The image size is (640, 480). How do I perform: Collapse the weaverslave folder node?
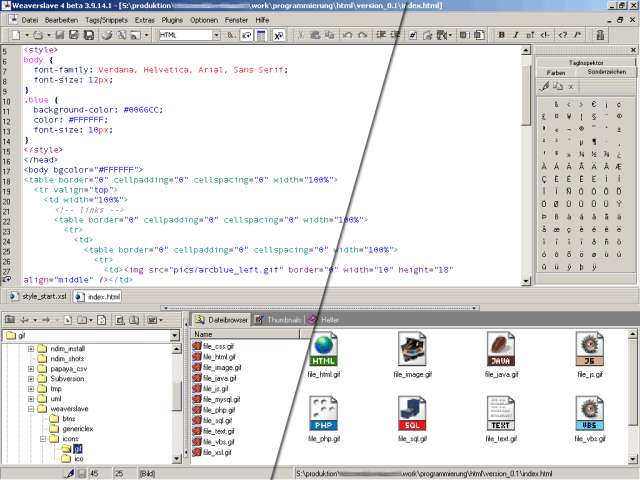[x=31, y=409]
